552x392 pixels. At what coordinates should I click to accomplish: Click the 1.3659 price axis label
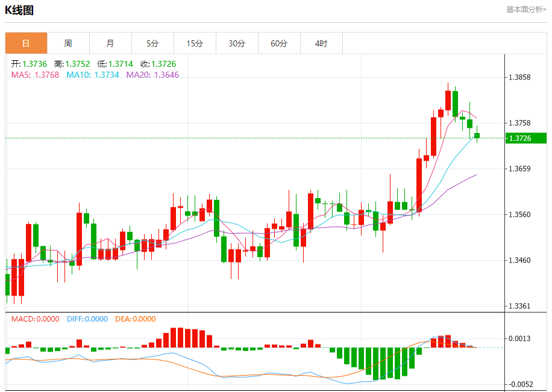[519, 169]
